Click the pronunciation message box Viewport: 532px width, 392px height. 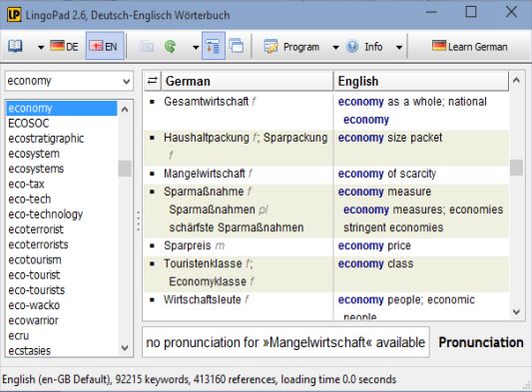coord(285,342)
